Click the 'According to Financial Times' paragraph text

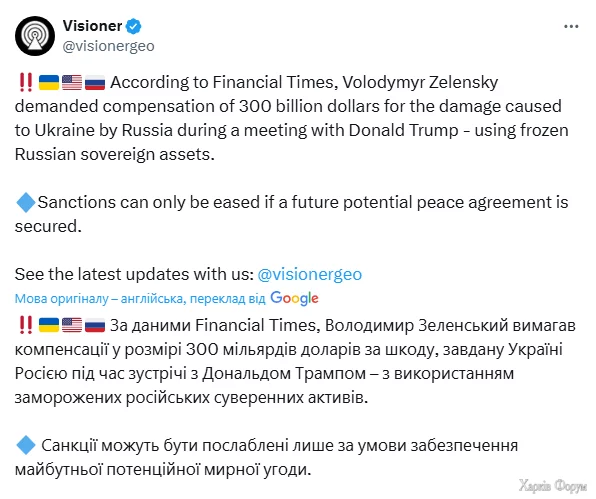tap(292, 119)
